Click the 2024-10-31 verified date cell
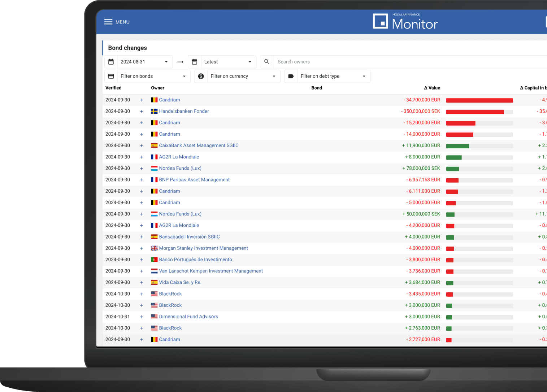 tap(118, 317)
